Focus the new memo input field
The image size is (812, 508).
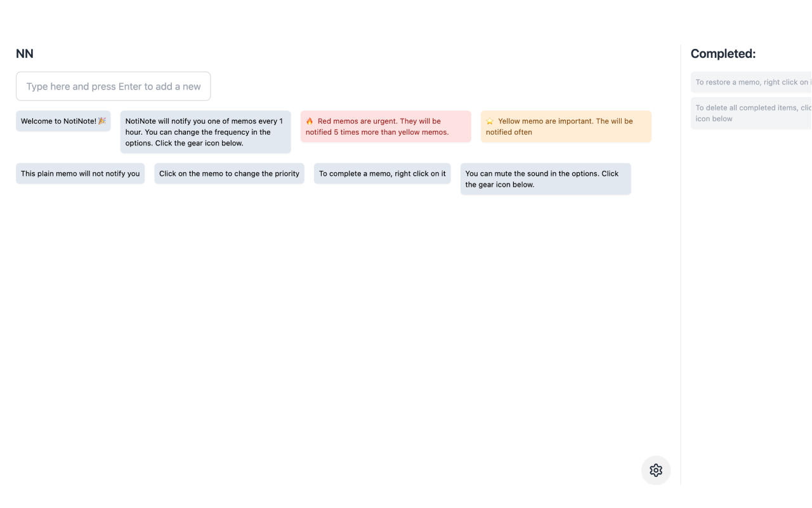coord(113,86)
